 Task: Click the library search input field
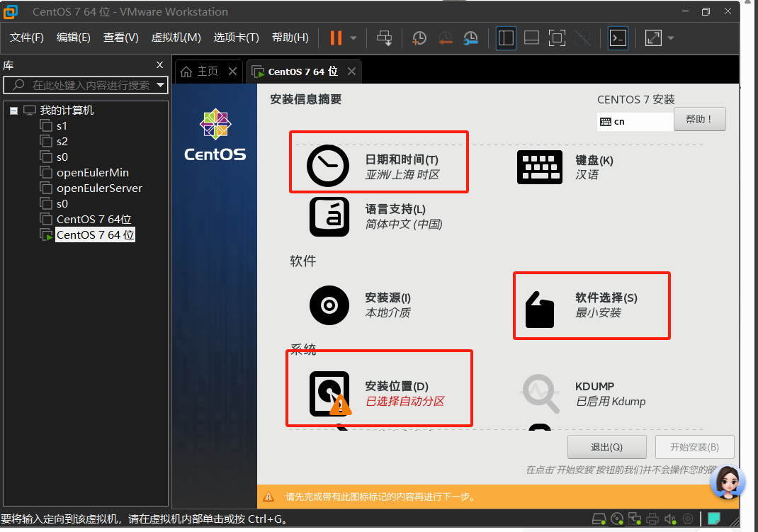86,85
